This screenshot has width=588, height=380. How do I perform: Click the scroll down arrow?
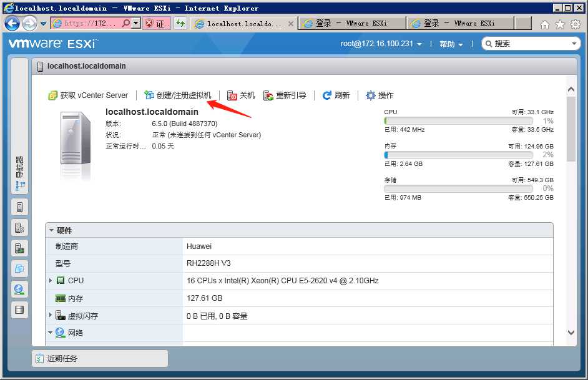571,333
